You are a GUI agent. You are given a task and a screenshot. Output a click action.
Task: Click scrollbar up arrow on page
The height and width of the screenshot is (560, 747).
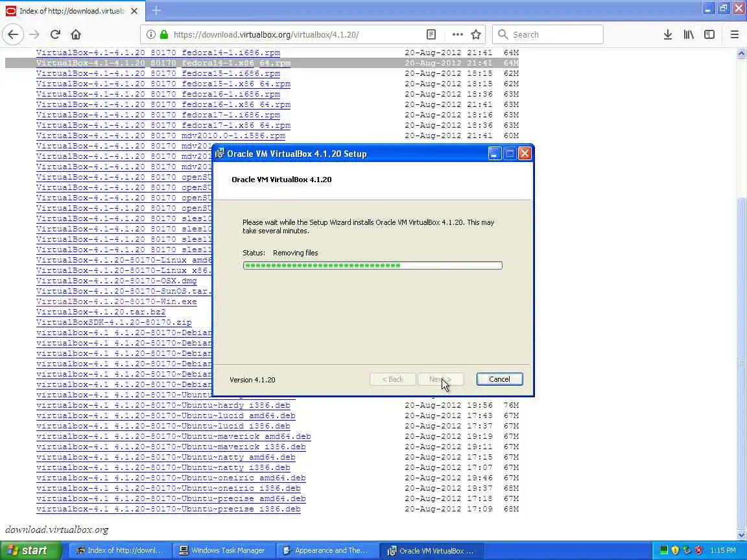click(x=741, y=53)
